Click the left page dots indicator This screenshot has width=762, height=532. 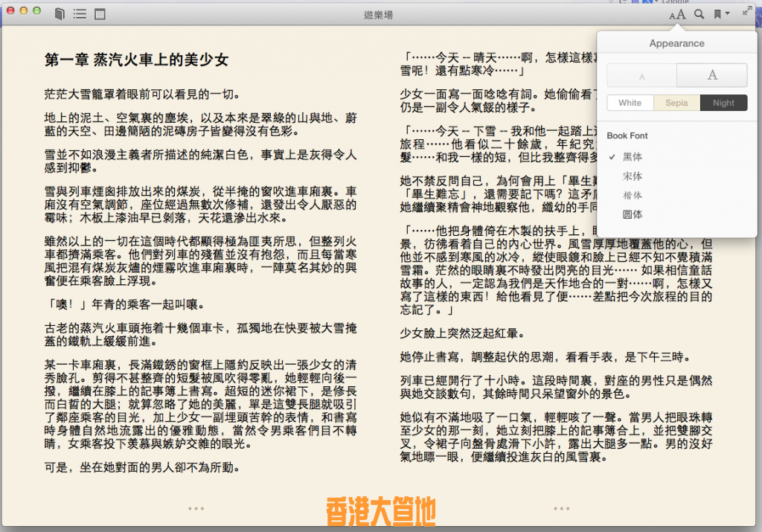pyautogui.click(x=196, y=509)
